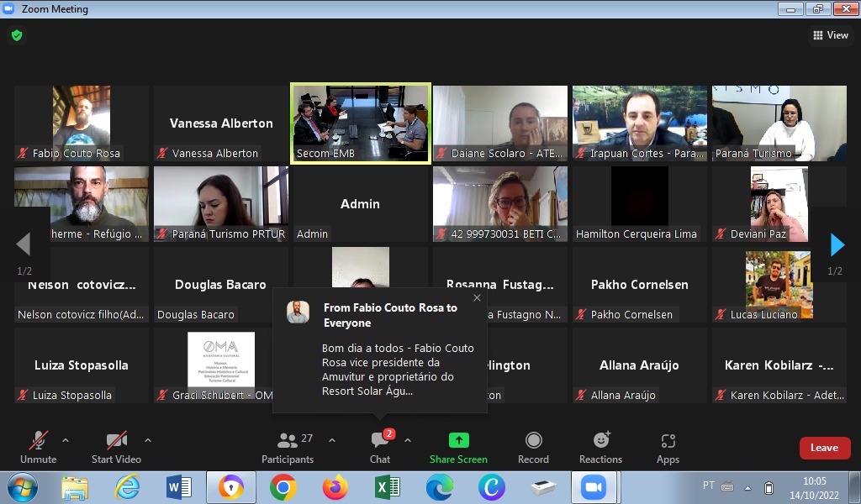Select 42 999730031 BETI video tile
This screenshot has width=861, height=504.
500,204
